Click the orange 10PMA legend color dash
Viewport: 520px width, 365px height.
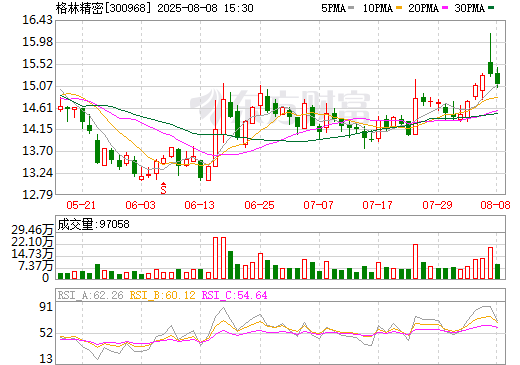pyautogui.click(x=399, y=7)
